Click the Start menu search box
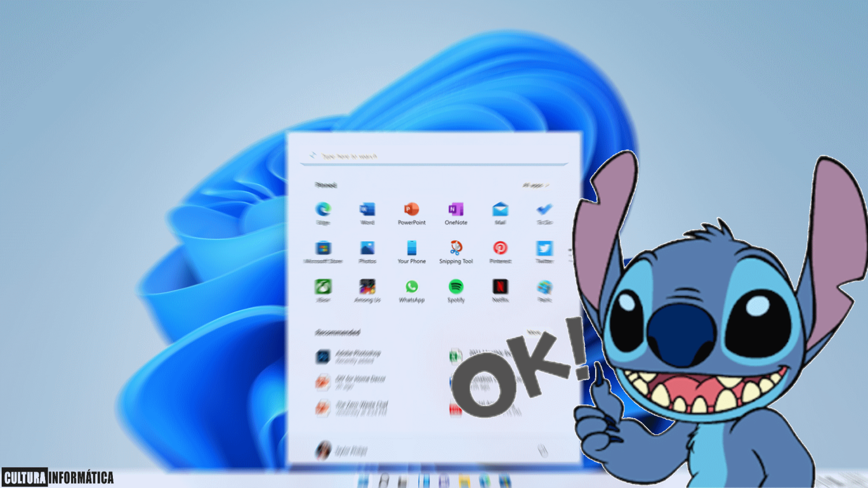 coord(434,156)
